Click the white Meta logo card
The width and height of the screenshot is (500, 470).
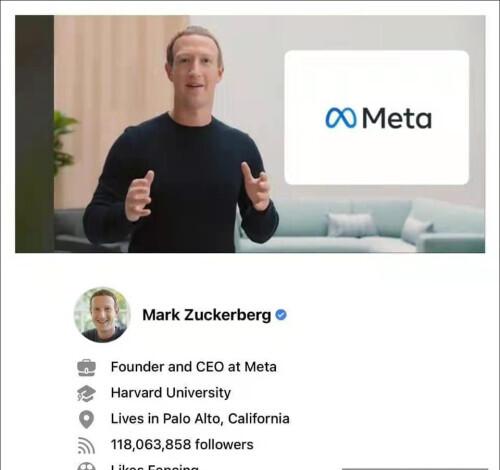click(377, 117)
